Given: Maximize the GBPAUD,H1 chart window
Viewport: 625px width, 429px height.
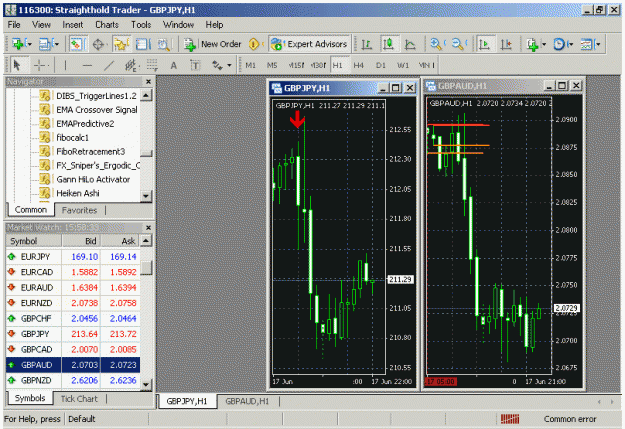Looking at the screenshot, I should [x=562, y=85].
